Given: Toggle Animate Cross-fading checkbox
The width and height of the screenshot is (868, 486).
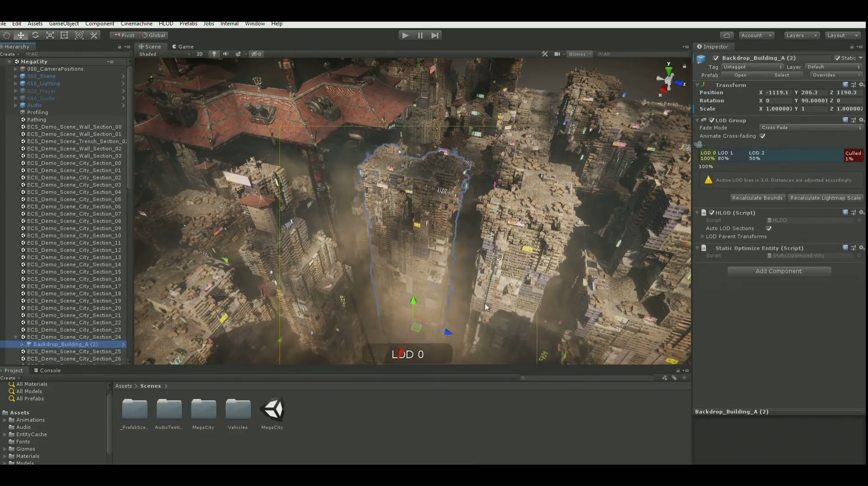Looking at the screenshot, I should (763, 136).
